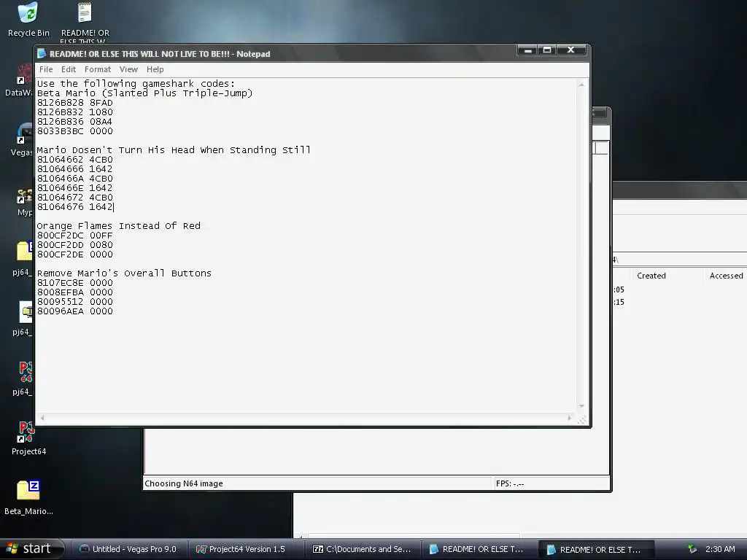This screenshot has width=747, height=560.
Task: Maximize the Notepad window
Action: point(547,50)
